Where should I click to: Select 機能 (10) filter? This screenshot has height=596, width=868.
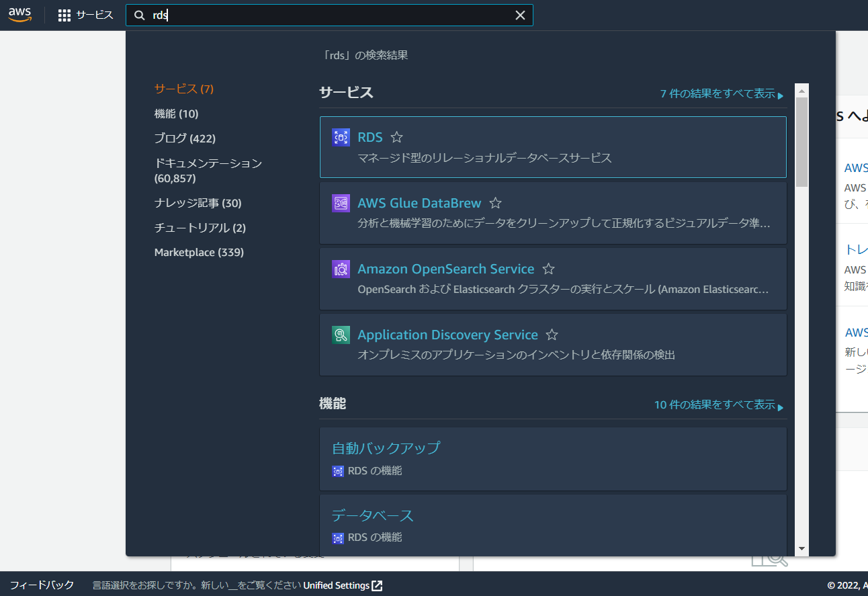click(x=176, y=114)
